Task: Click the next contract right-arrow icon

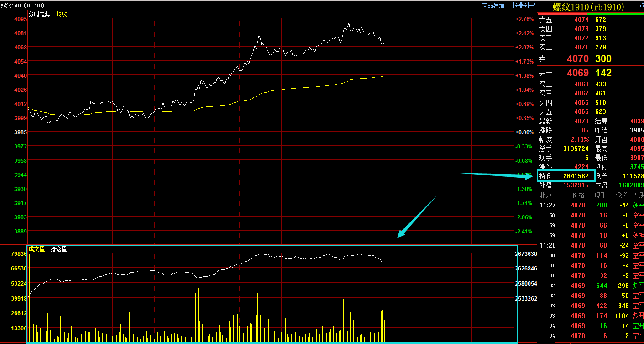Action: tap(525, 5)
